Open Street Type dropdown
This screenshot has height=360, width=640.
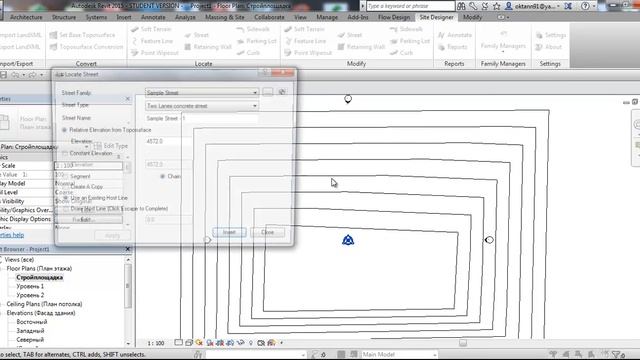click(202, 106)
